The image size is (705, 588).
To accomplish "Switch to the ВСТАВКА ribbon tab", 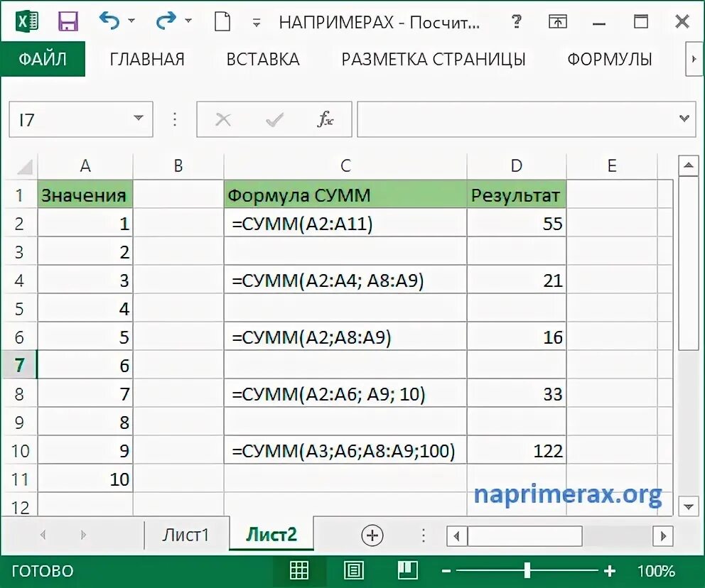I will tap(263, 59).
